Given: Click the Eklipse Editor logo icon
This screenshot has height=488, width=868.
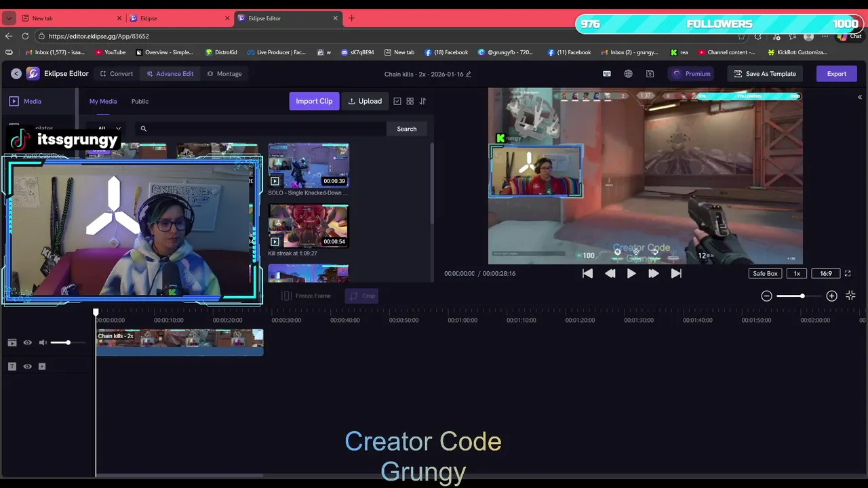Looking at the screenshot, I should (33, 74).
